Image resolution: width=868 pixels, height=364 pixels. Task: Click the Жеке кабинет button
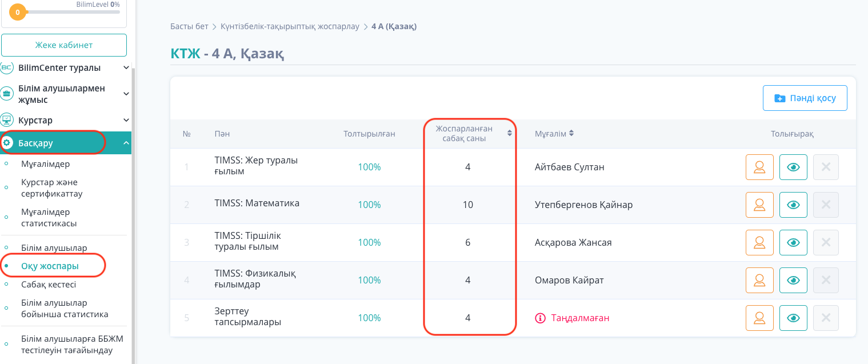point(64,45)
